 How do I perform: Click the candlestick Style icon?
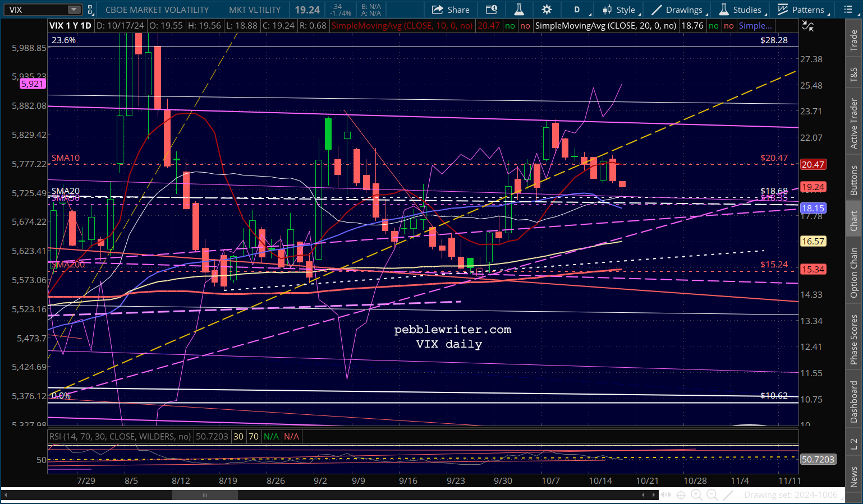click(607, 10)
